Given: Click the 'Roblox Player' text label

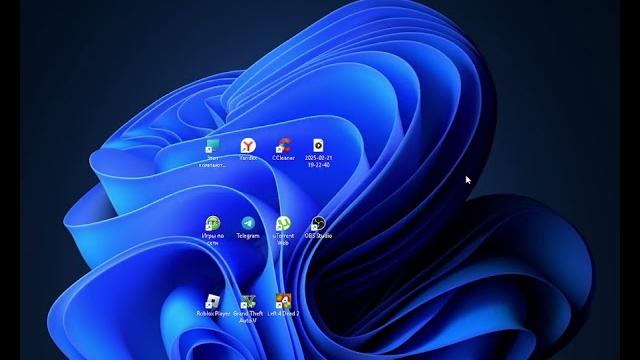Looking at the screenshot, I should click(x=213, y=313).
